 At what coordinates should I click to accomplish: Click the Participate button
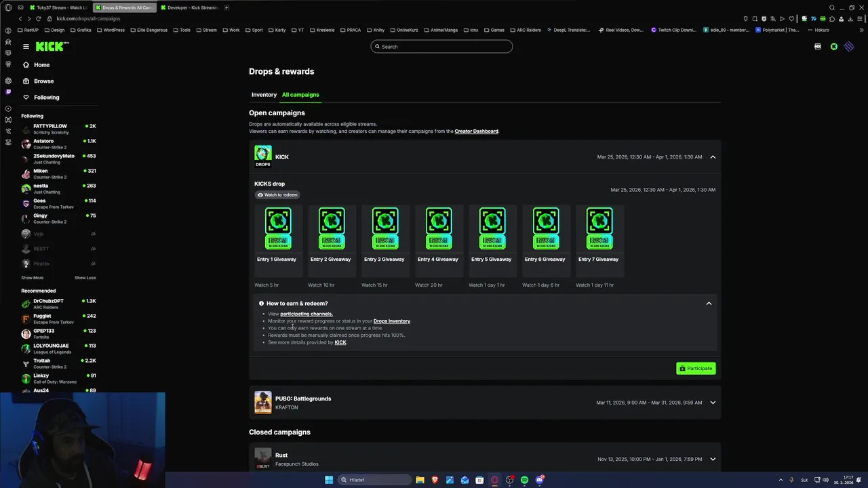[696, 369]
